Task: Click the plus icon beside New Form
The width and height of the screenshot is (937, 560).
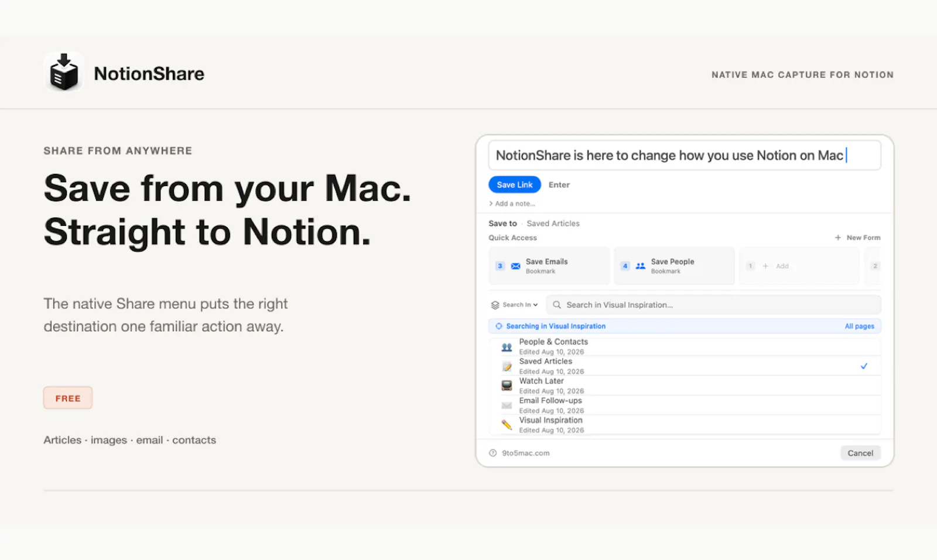Action: click(x=838, y=238)
